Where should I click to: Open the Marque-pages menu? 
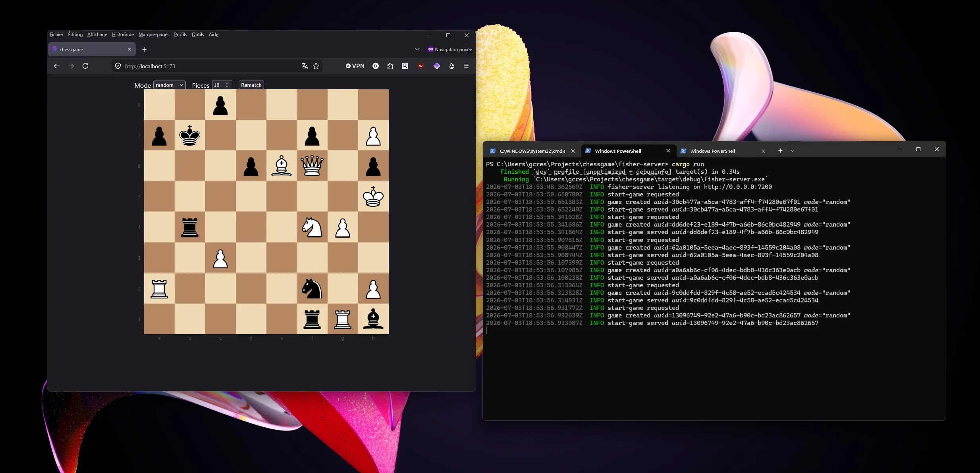coord(154,35)
